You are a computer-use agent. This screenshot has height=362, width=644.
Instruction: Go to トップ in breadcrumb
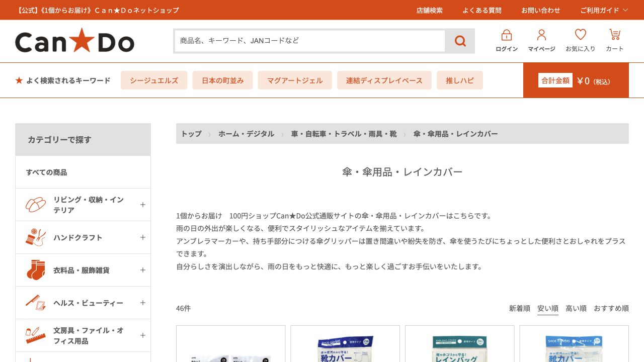pyautogui.click(x=191, y=134)
